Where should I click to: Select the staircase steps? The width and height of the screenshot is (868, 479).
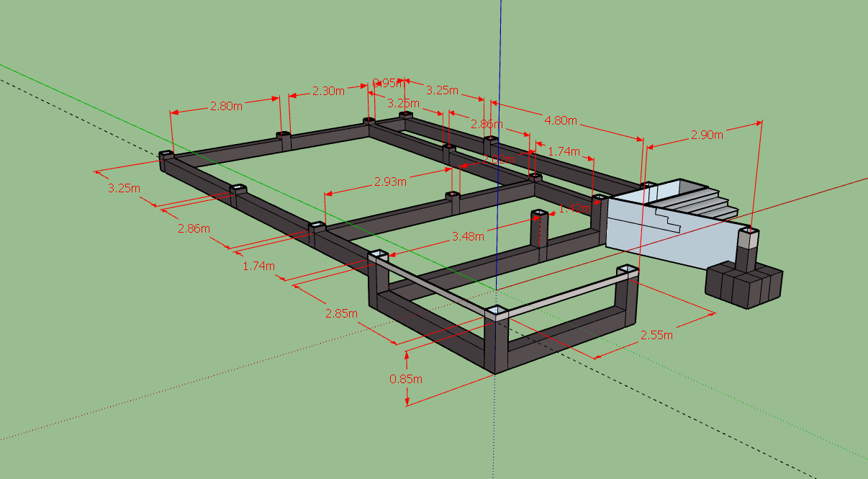coord(702,202)
